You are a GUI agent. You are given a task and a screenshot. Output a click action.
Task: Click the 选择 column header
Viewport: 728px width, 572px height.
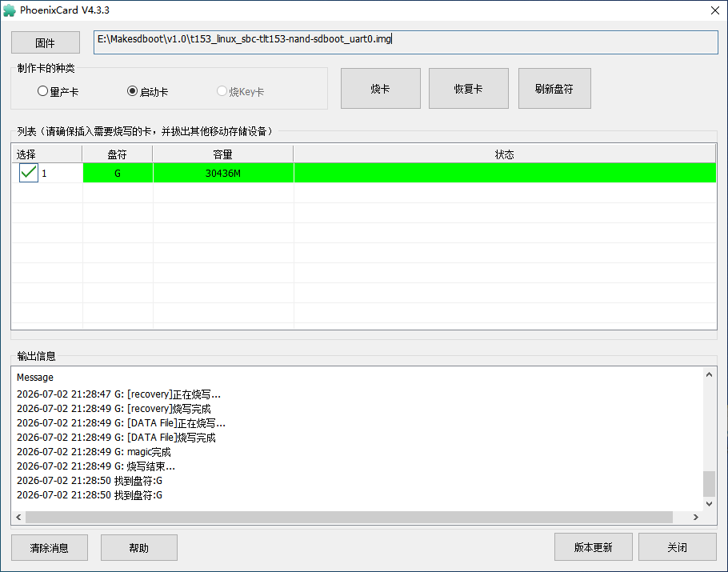pos(47,154)
